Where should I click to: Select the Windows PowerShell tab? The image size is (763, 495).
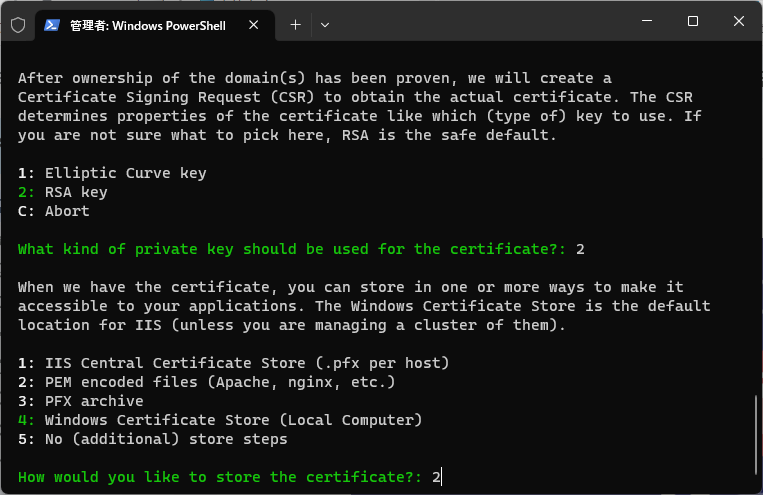[x=155, y=25]
